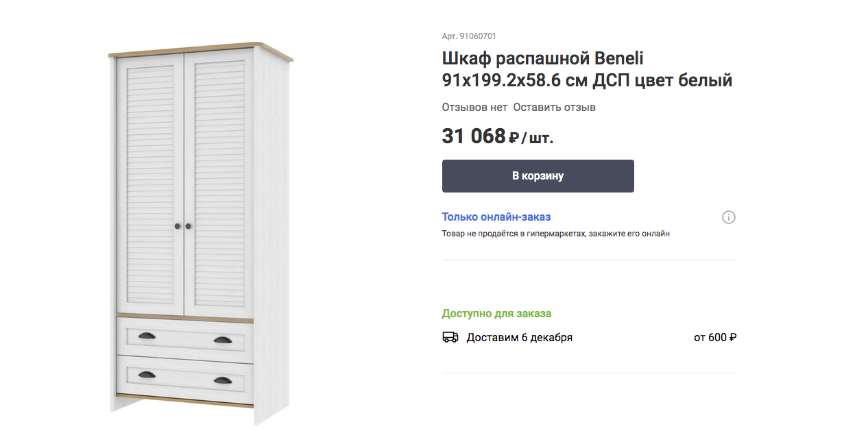Add the wardrobe to cart with В корзину
This screenshot has height=433, width=868.
coord(538,176)
